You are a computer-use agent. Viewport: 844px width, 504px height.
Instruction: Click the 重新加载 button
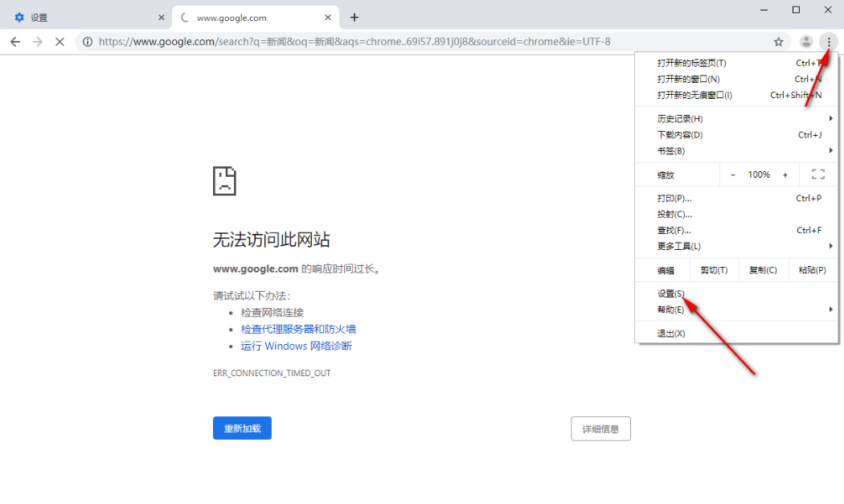coord(242,428)
